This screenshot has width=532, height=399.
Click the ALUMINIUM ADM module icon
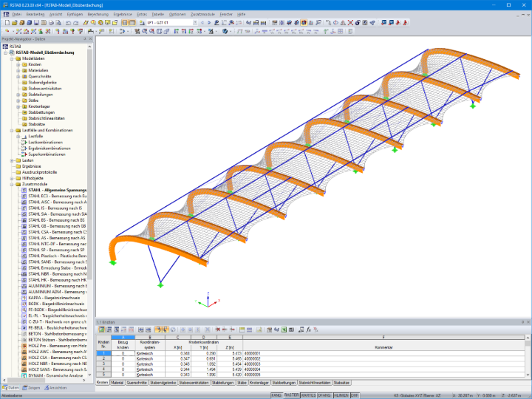(24, 292)
